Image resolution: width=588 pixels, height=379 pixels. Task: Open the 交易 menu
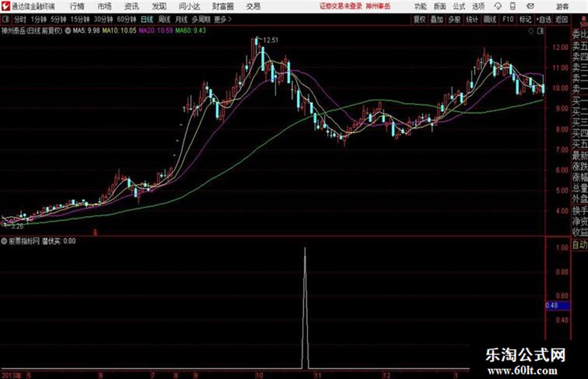point(253,6)
